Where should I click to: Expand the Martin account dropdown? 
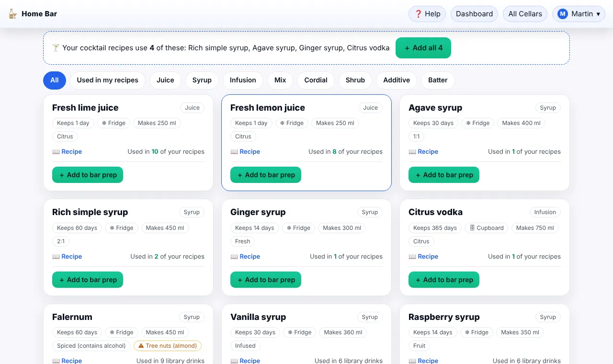point(579,14)
